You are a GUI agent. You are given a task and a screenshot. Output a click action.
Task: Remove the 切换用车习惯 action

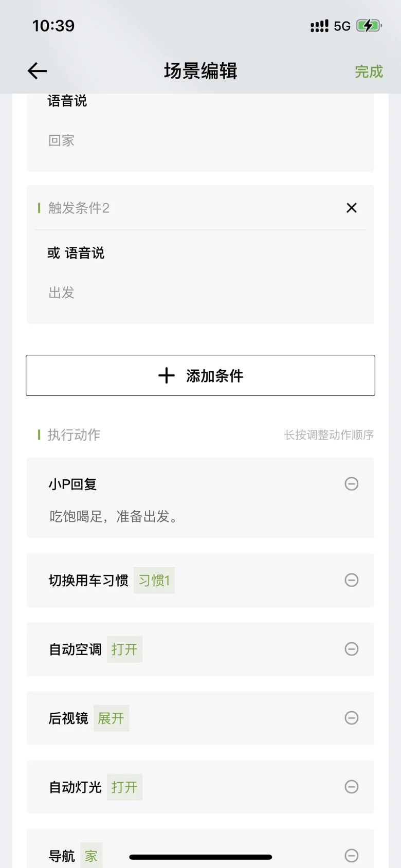tap(352, 580)
